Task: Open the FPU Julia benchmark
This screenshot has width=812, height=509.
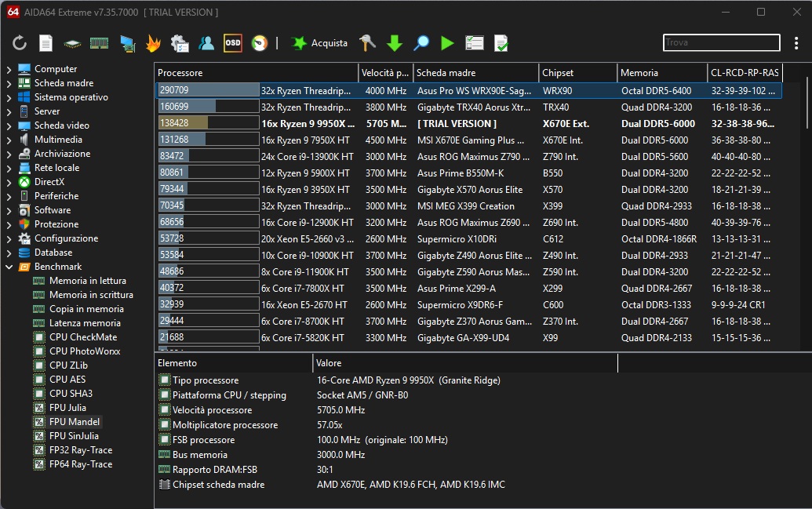Action: click(x=67, y=408)
